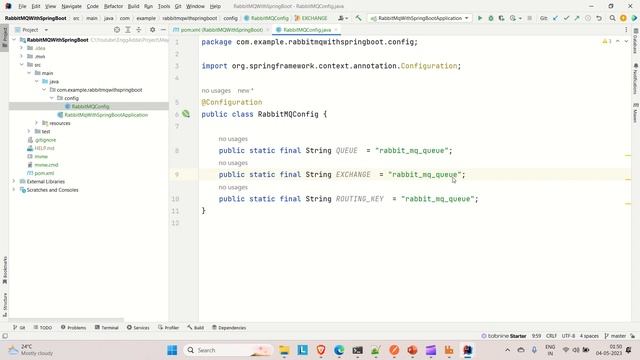Click the Windows Start button

pyautogui.click(x=172, y=350)
